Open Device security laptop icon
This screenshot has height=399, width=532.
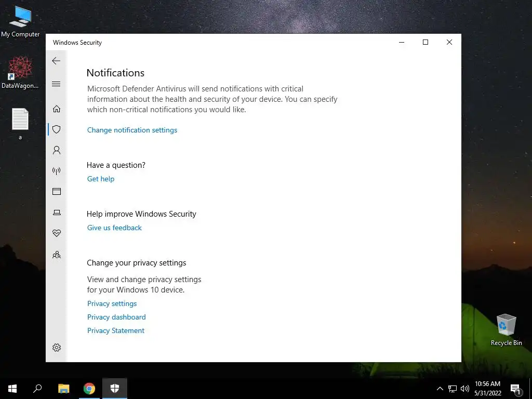tap(57, 212)
